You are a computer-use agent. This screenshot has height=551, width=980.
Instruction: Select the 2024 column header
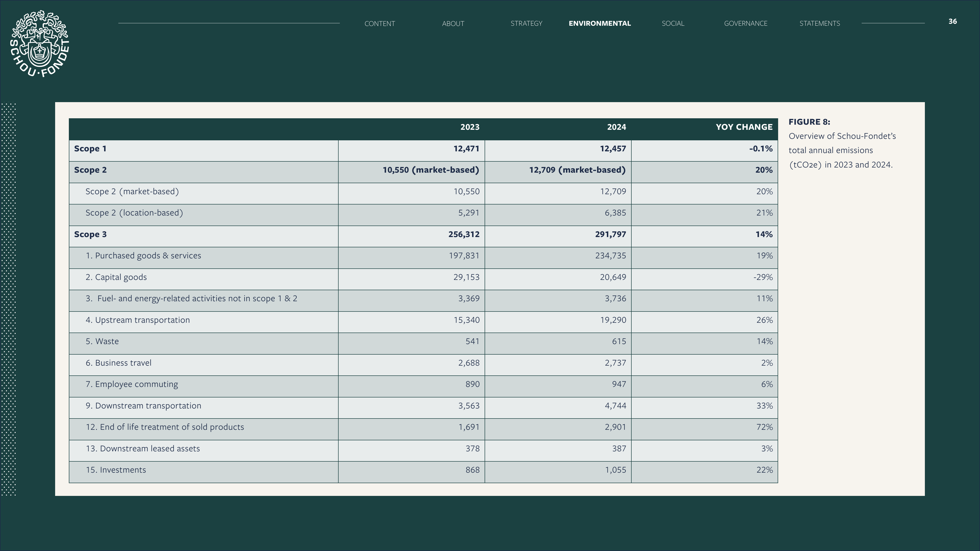(x=616, y=127)
